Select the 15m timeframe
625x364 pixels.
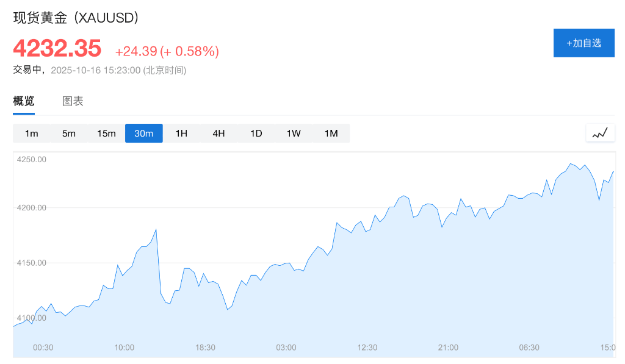click(x=106, y=133)
